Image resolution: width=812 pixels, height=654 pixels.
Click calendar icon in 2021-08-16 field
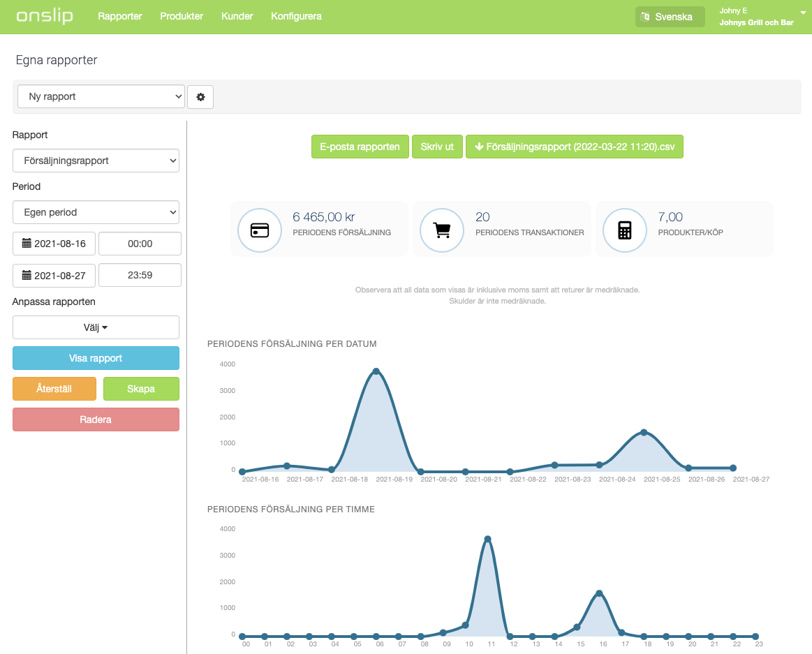tap(27, 243)
